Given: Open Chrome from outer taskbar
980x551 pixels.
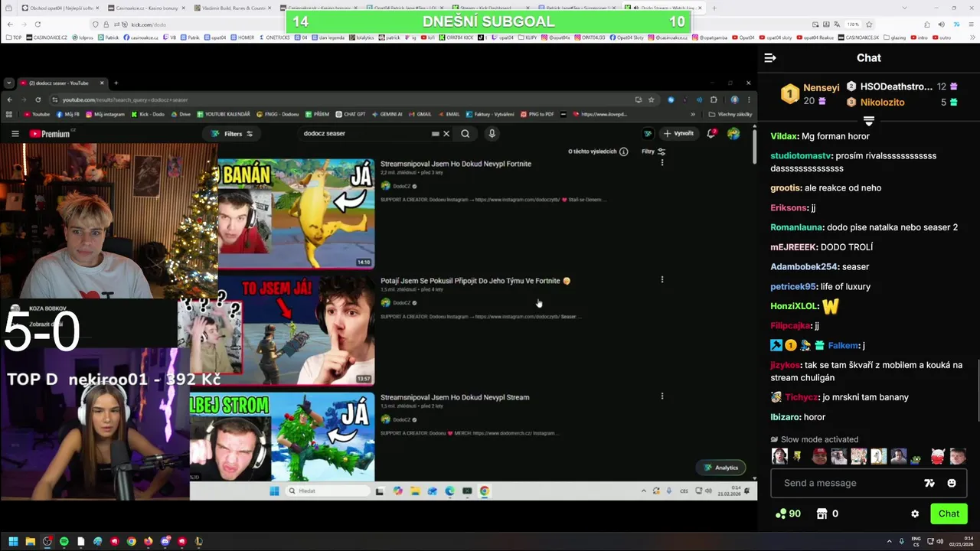Looking at the screenshot, I should (132, 541).
